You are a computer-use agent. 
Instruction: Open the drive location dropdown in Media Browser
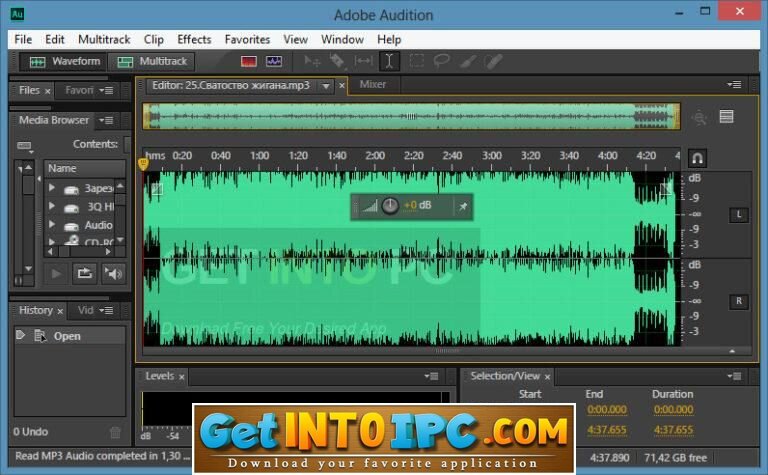click(x=24, y=146)
